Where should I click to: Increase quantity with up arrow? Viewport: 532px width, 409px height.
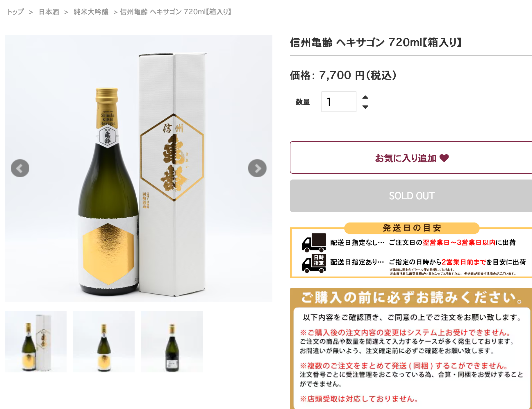[x=365, y=97]
